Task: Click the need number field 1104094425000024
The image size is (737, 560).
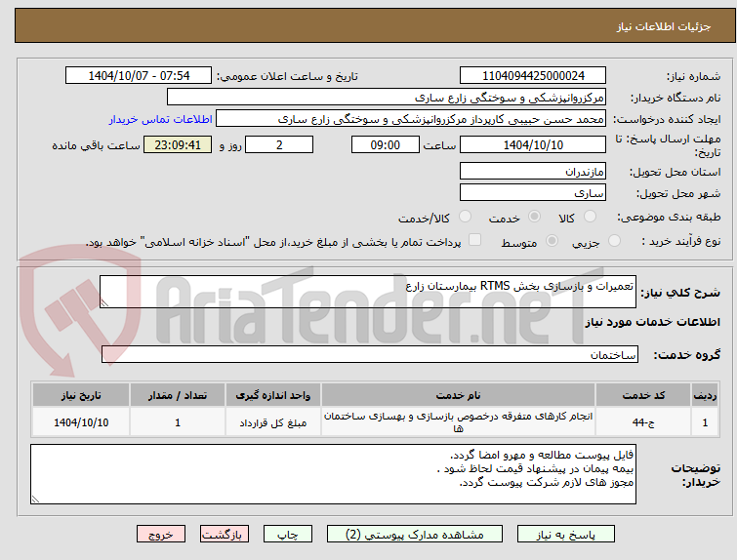Action: [x=533, y=76]
